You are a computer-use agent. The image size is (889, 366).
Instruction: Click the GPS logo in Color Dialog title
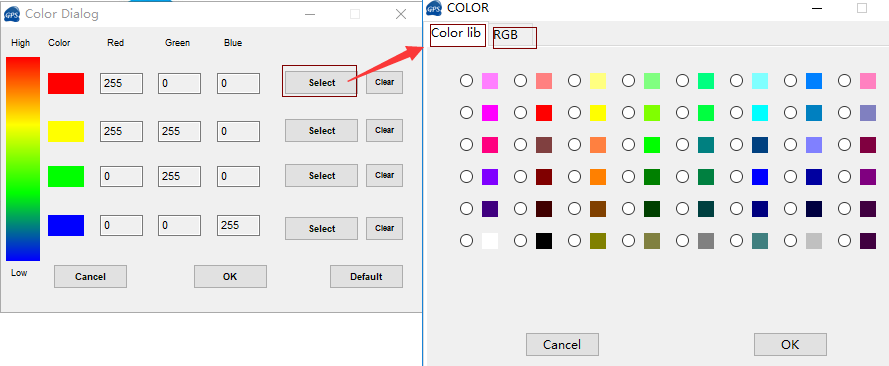click(11, 14)
